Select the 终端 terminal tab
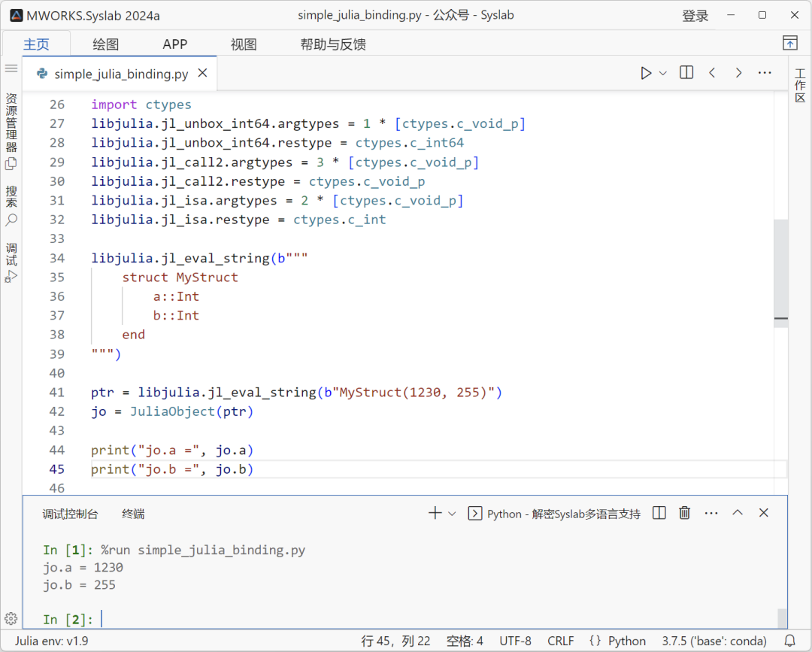812x652 pixels. point(133,514)
